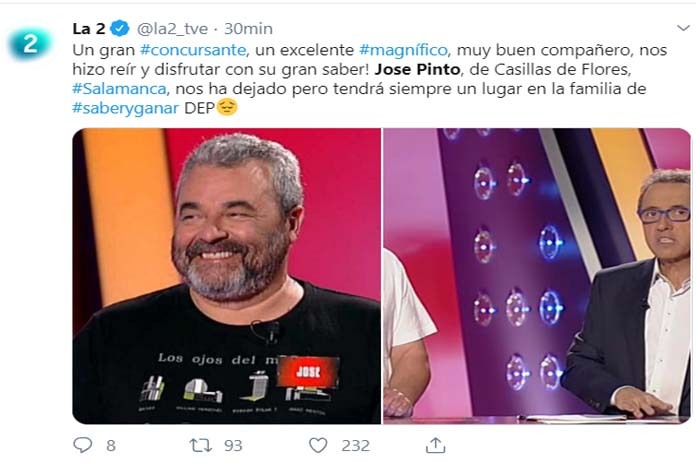
Task: View the right photo with host in glasses
Action: 537,276
